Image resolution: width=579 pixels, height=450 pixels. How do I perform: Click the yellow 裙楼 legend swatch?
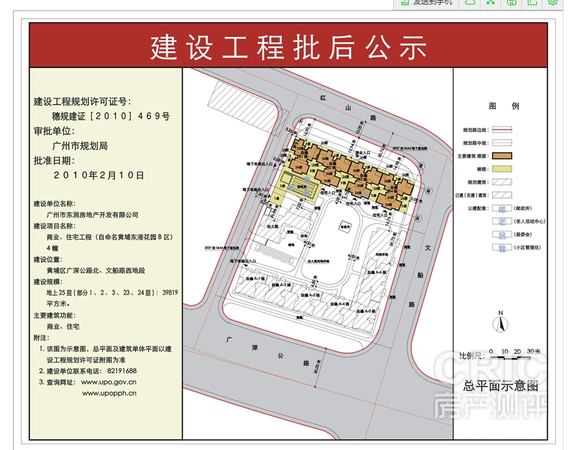[x=502, y=169]
